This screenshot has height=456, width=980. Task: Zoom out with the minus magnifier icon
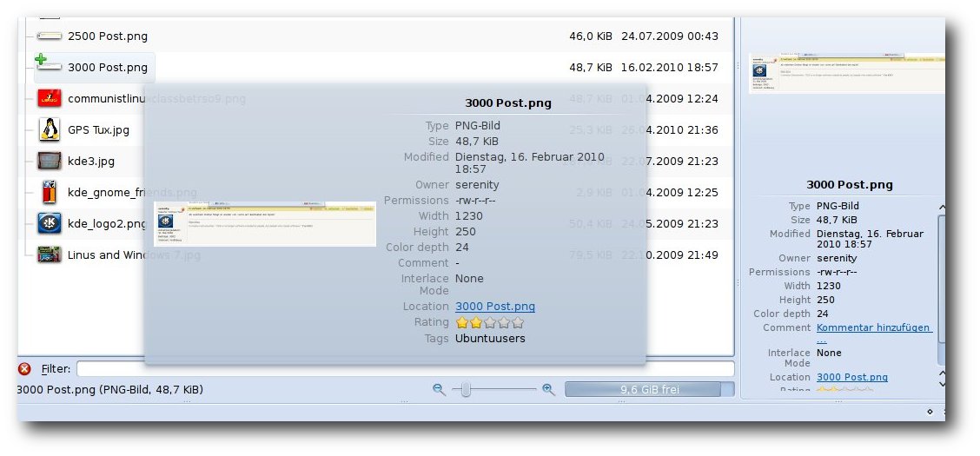pyautogui.click(x=440, y=390)
